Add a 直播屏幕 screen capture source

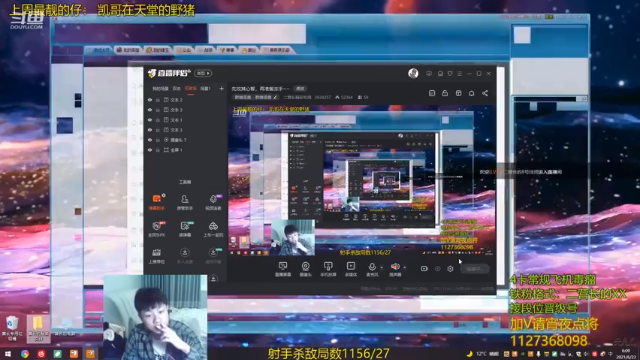pos(283,269)
